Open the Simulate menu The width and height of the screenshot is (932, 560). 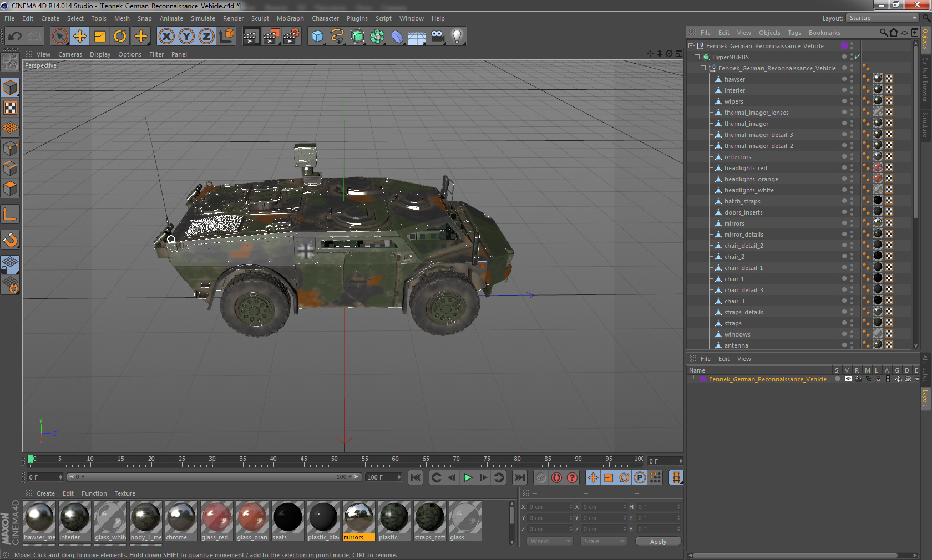coord(203,18)
